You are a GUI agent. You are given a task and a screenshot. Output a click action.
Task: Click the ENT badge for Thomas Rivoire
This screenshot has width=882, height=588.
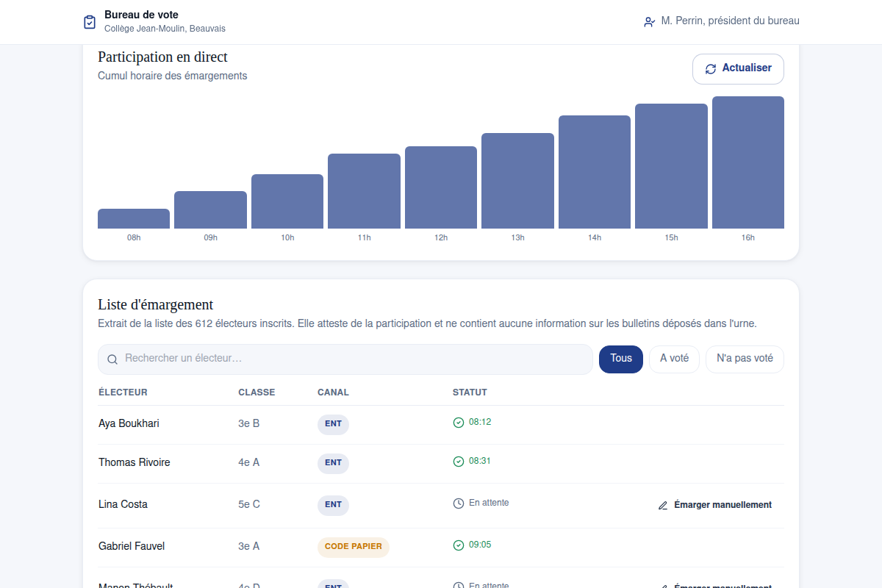click(333, 463)
